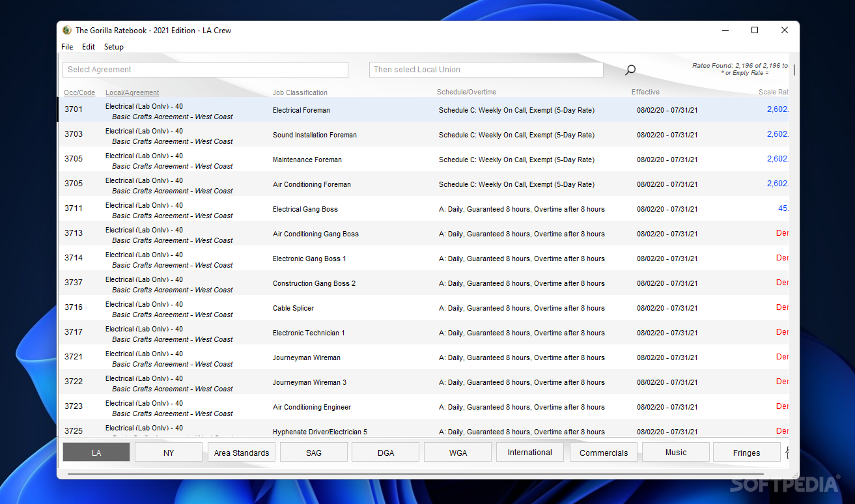855x504 pixels.
Task: Click occupation code 3713
Action: 74,233
